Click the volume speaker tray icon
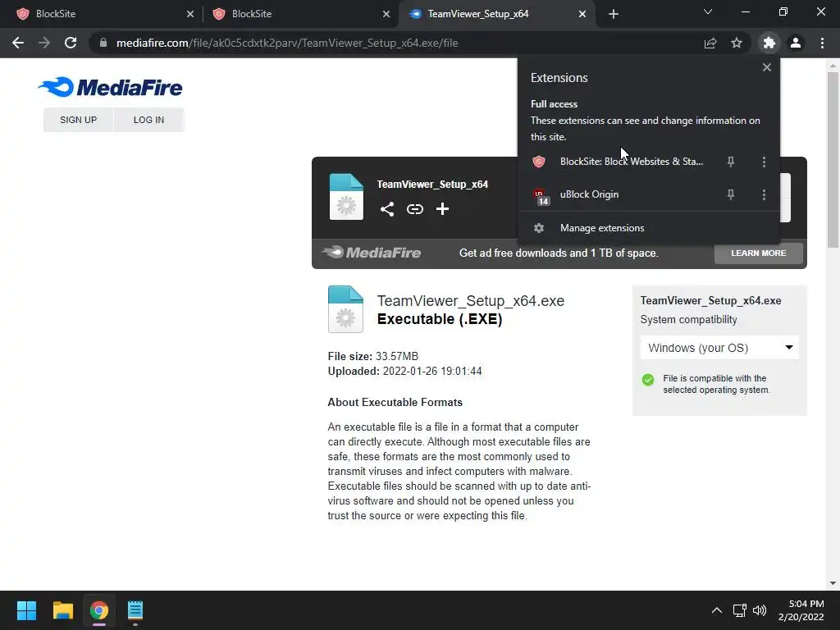The height and width of the screenshot is (630, 840). tap(760, 610)
